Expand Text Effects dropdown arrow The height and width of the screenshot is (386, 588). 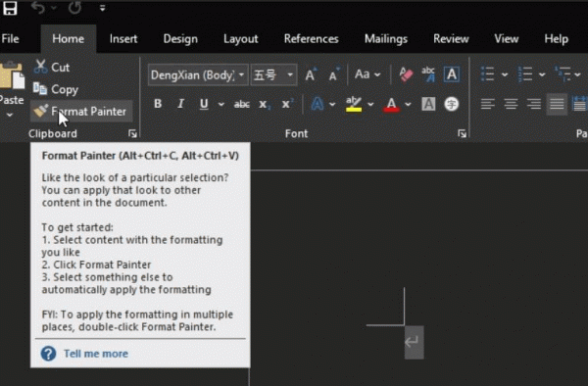click(x=332, y=104)
